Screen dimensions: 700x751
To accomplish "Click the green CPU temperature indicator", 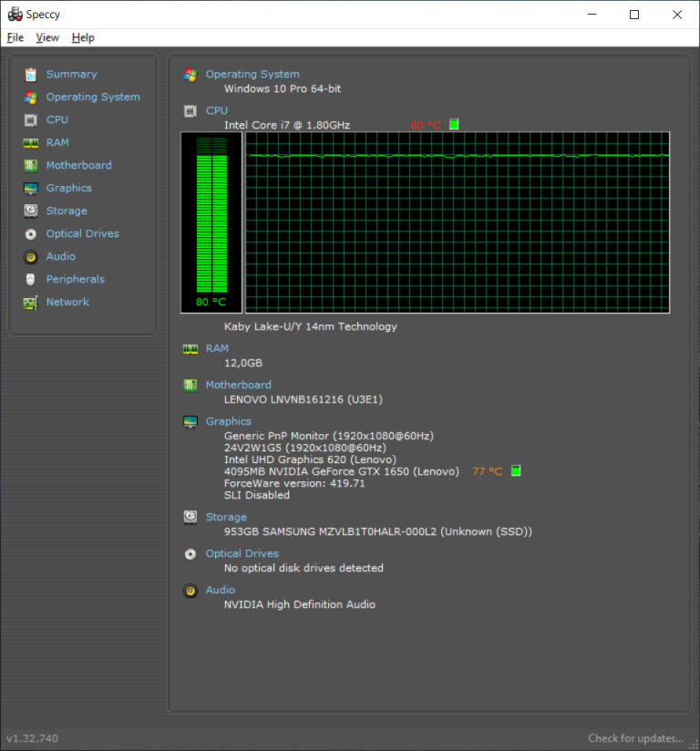I will click(454, 125).
